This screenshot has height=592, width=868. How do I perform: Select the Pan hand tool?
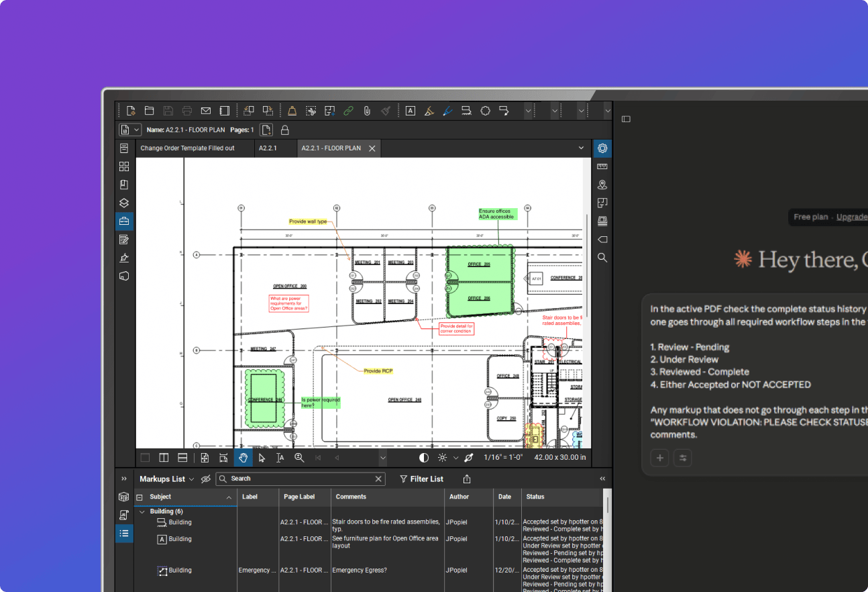tap(243, 458)
